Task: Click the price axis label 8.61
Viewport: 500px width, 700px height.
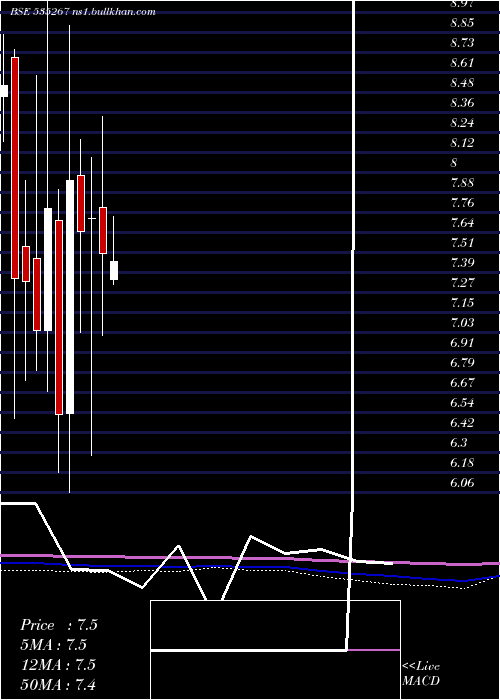Action: click(x=462, y=62)
